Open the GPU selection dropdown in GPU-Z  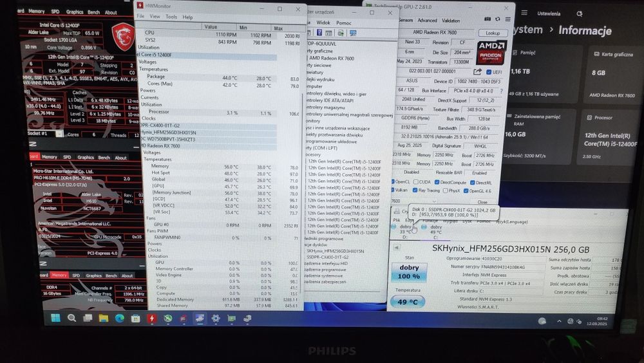[x=413, y=201]
